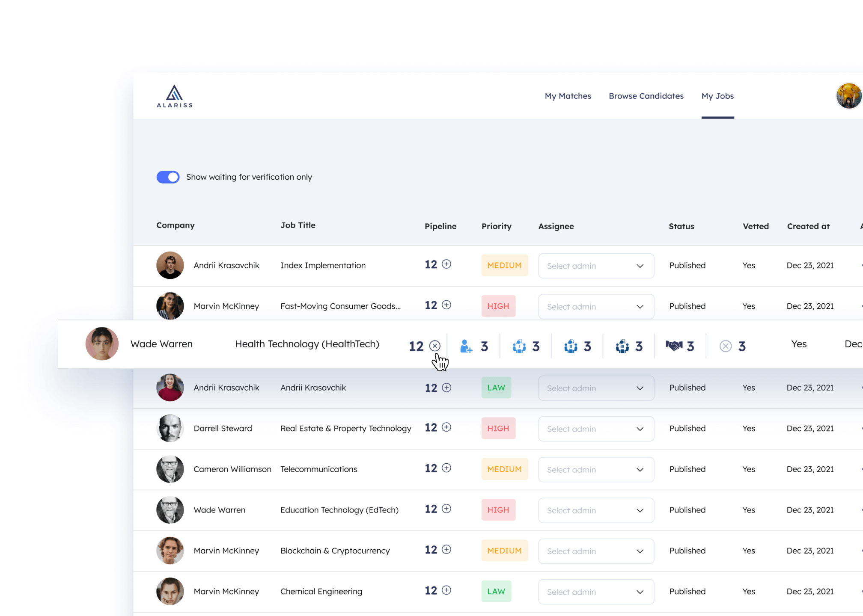Click the rejected circle-x icon beside 3
This screenshot has height=616, width=863.
pos(726,346)
